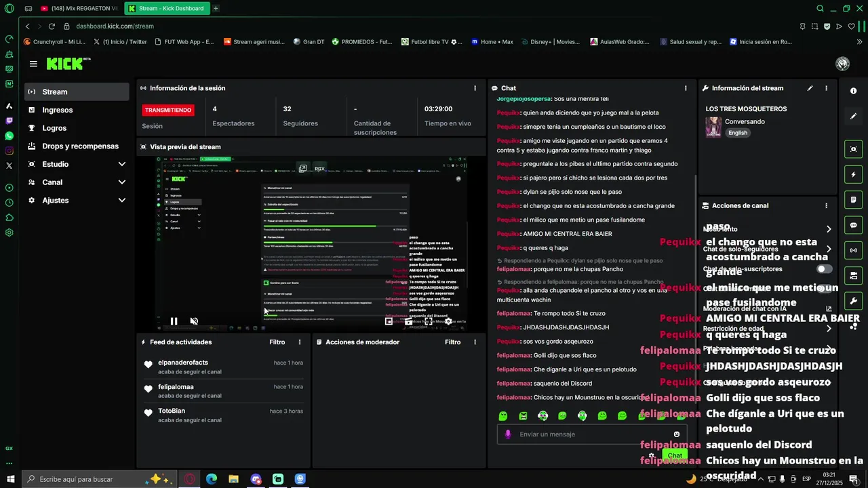Open emoji picker in chat input
This screenshot has width=868, height=488.
click(x=677, y=434)
